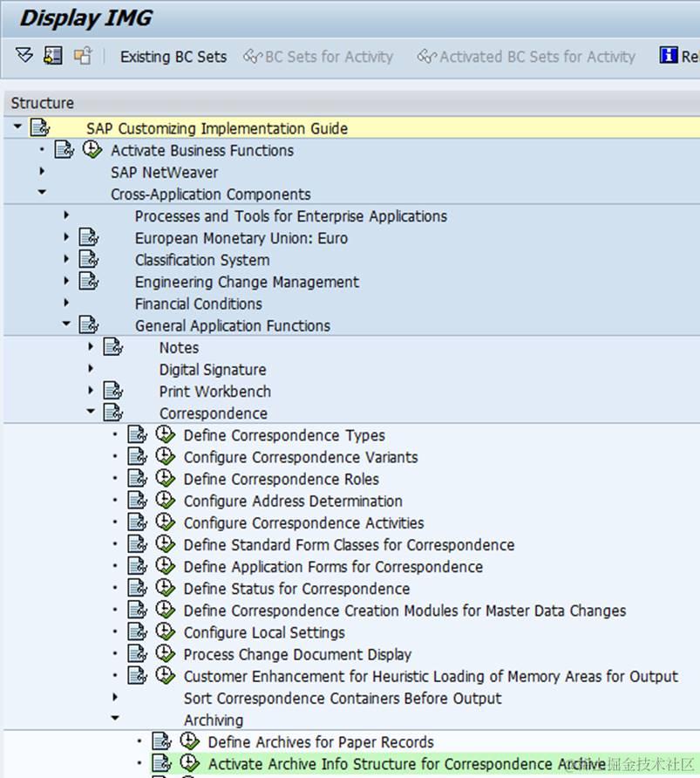Image resolution: width=700 pixels, height=778 pixels.
Task: Click the Position/Where-used toolbar icon with yellow marker
Action: [53, 55]
